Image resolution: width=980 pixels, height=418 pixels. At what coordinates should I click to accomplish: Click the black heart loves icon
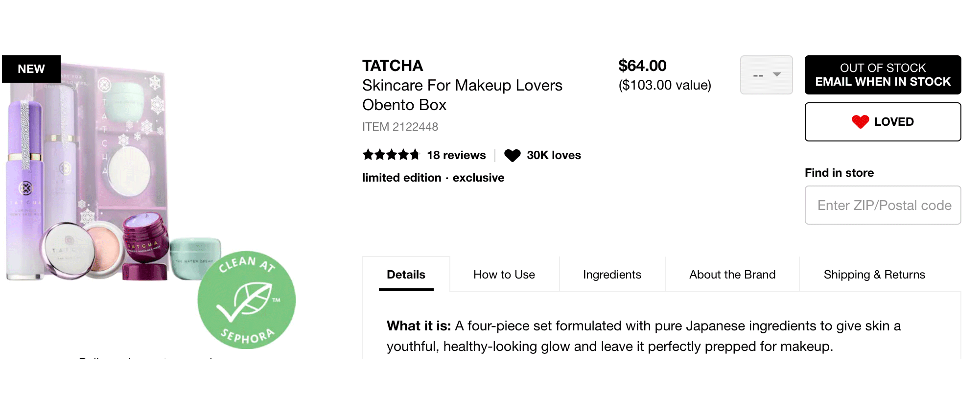point(512,156)
